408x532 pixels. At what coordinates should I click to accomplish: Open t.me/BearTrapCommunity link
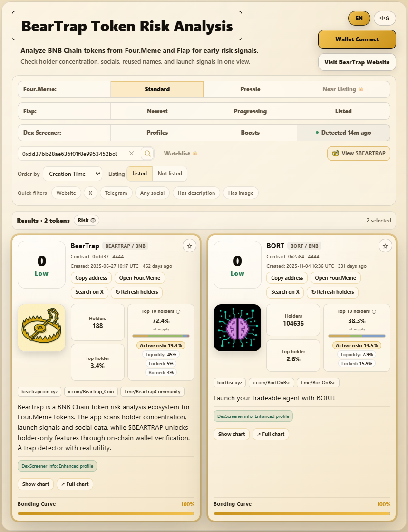click(152, 392)
